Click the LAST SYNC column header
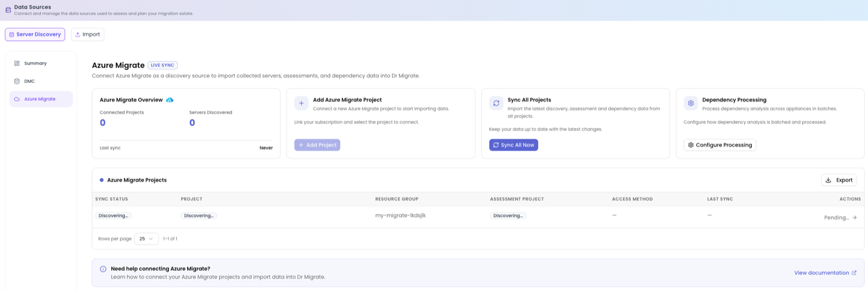Screen dimensions: 868x291 [720, 199]
